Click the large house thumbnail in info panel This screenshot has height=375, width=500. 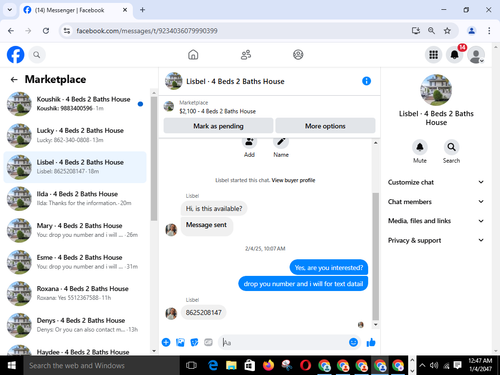(436, 90)
